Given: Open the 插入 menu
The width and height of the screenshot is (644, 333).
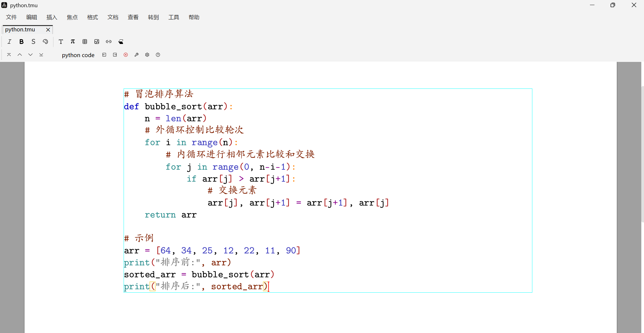Looking at the screenshot, I should (52, 17).
